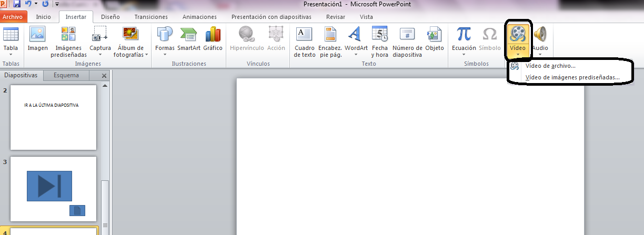
Task: Switch to the Animaciones tab
Action: (x=199, y=17)
